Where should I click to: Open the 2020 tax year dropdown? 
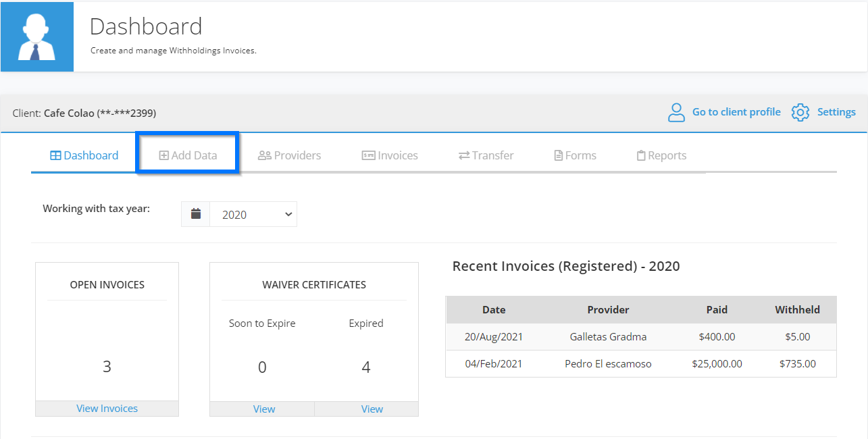(x=253, y=214)
